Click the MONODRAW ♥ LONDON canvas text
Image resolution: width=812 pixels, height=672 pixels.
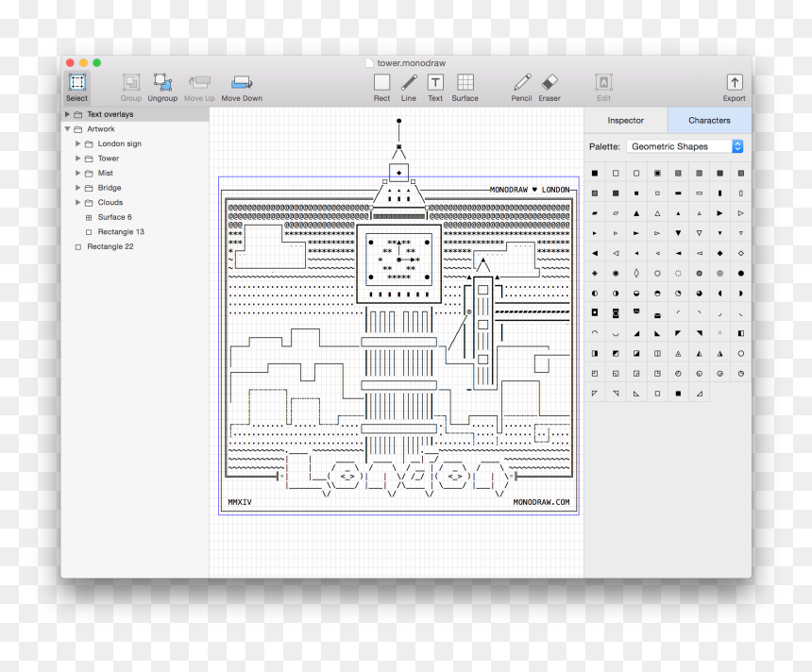(530, 190)
